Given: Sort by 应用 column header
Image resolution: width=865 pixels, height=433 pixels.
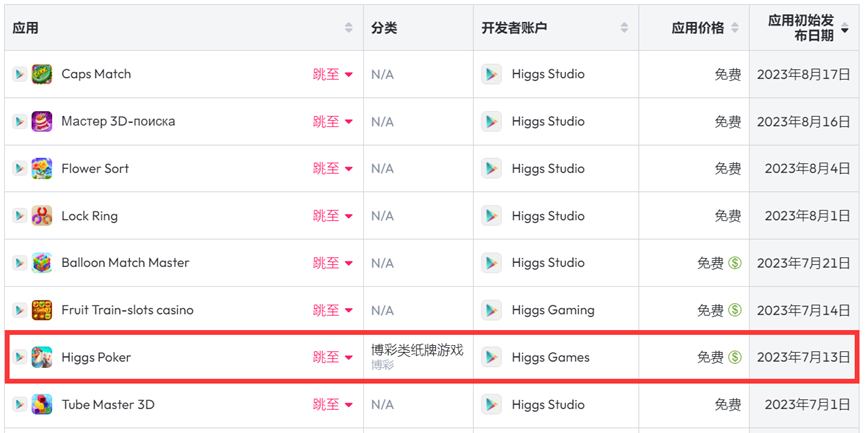Looking at the screenshot, I should (349, 28).
